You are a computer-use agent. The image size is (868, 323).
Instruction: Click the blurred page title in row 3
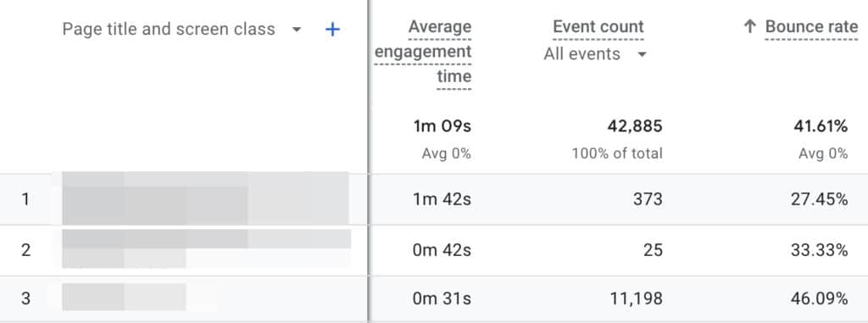click(x=124, y=297)
